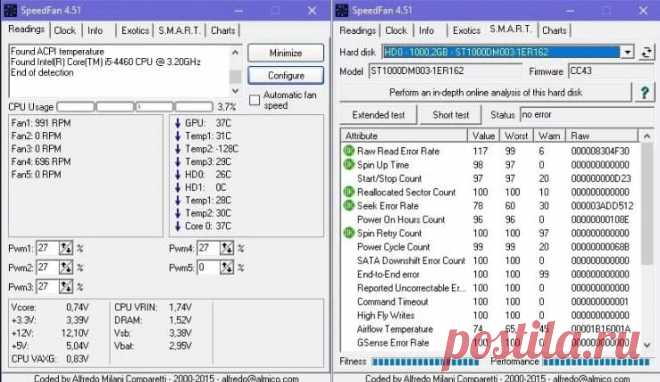Click the GPU temperature down-arrow icon
The width and height of the screenshot is (660, 382).
[178, 123]
